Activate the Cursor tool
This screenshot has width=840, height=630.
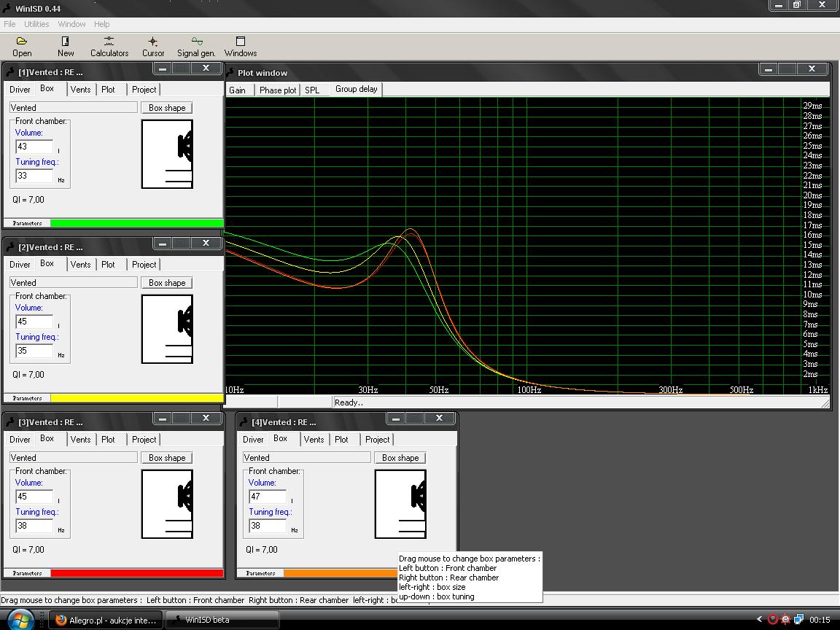tap(153, 42)
